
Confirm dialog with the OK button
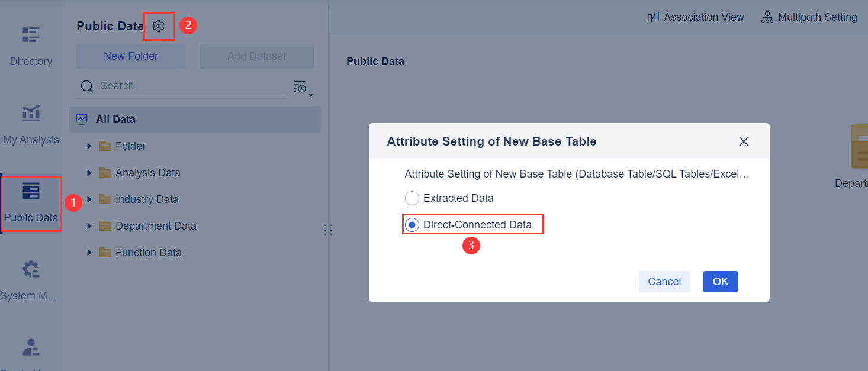pyautogui.click(x=720, y=282)
